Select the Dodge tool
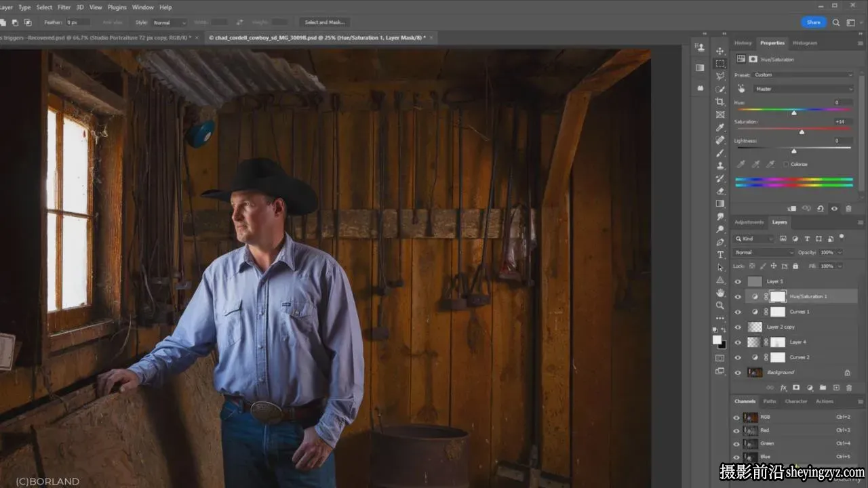The height and width of the screenshot is (488, 868). point(720,229)
